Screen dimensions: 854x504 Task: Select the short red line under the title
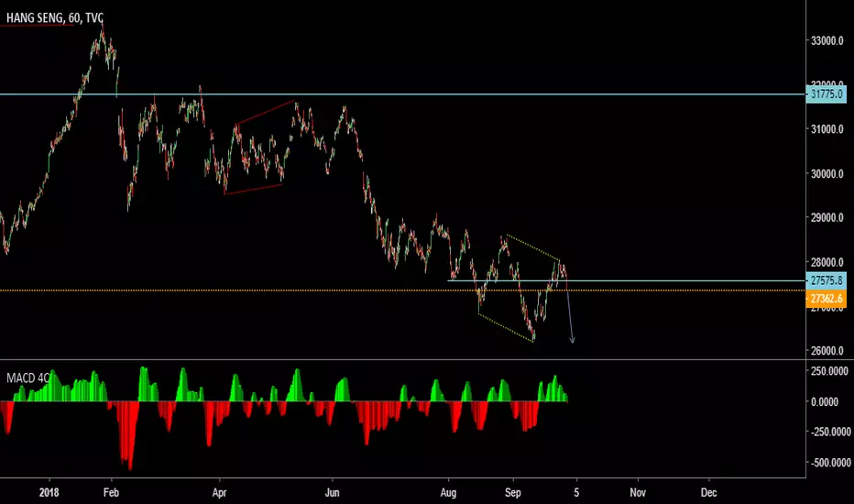37,26
